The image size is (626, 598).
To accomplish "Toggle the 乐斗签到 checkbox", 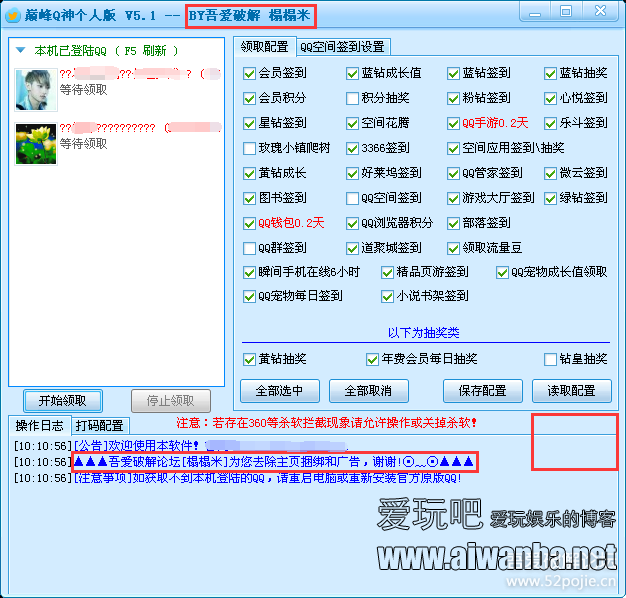I will (550, 123).
